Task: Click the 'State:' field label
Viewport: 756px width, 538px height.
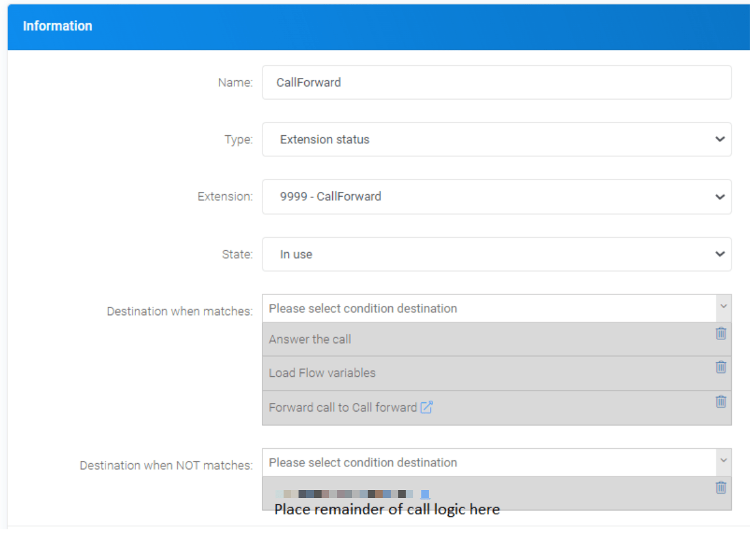Action: pyautogui.click(x=237, y=255)
